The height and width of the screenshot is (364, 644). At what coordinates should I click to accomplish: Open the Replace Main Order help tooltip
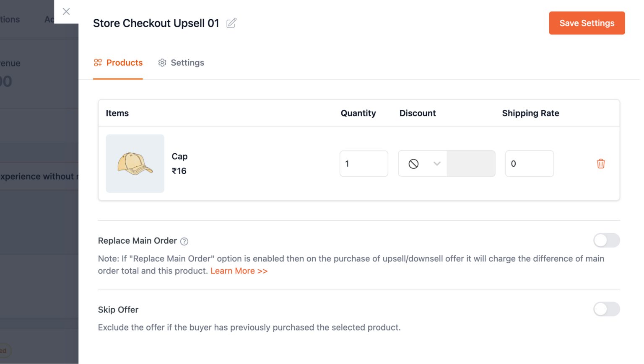(x=184, y=241)
